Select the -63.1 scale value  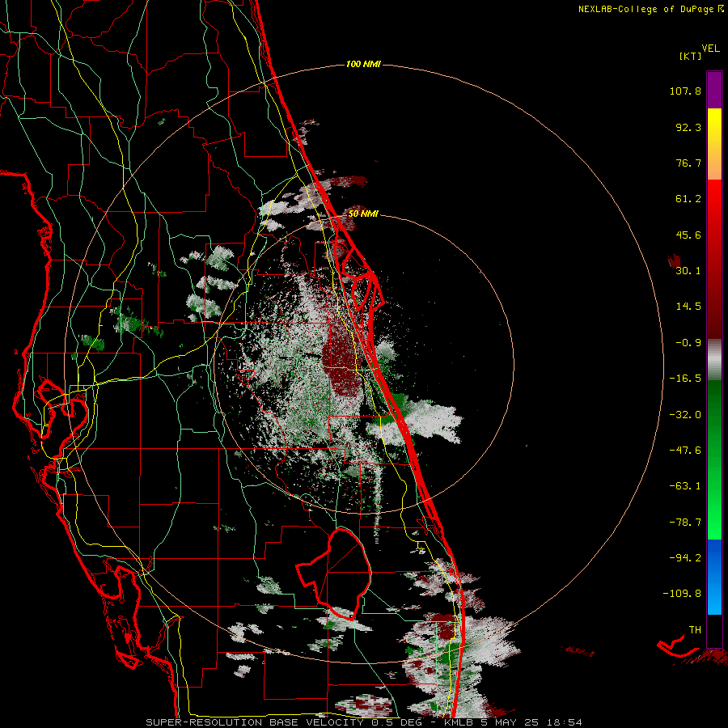(685, 486)
